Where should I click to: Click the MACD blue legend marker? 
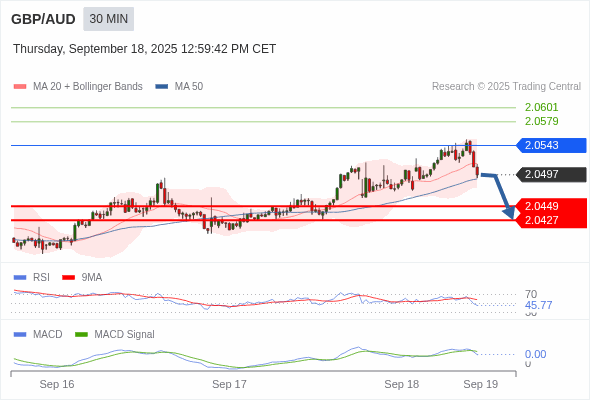pos(20,335)
